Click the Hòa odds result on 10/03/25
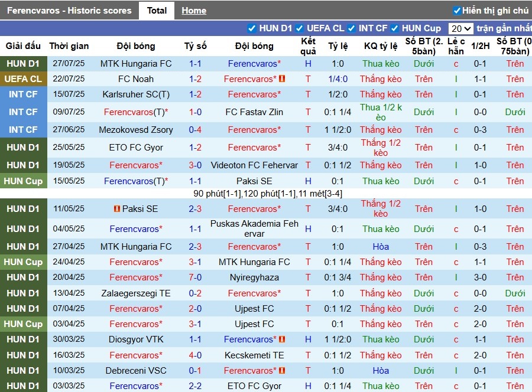This screenshot has width=532, height=392. click(381, 370)
